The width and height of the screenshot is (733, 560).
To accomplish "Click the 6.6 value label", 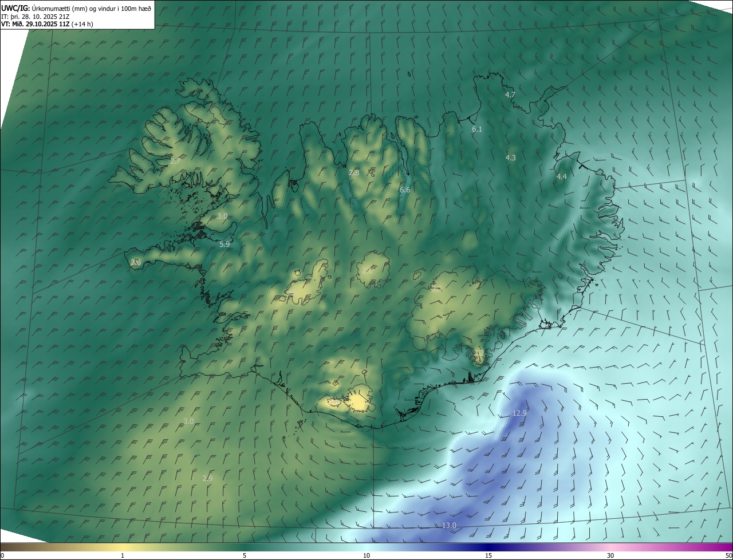I will point(405,190).
